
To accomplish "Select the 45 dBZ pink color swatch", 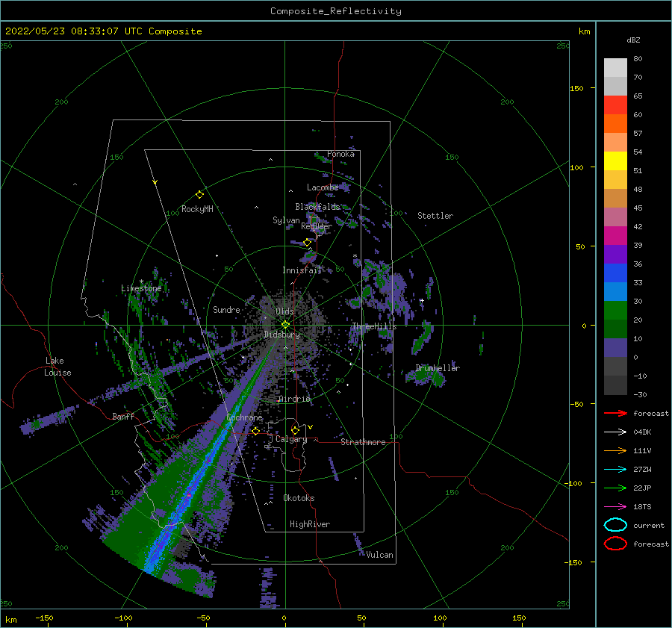I will click(615, 217).
